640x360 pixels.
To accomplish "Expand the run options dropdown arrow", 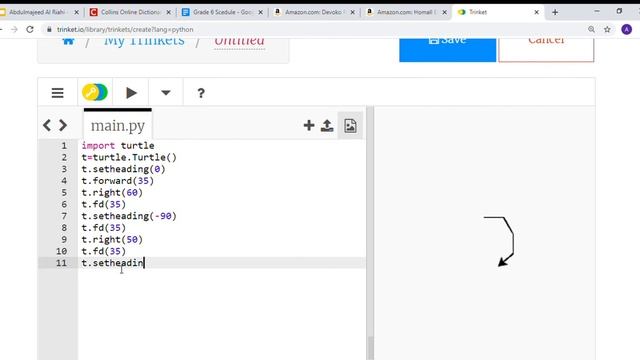I will (x=166, y=93).
